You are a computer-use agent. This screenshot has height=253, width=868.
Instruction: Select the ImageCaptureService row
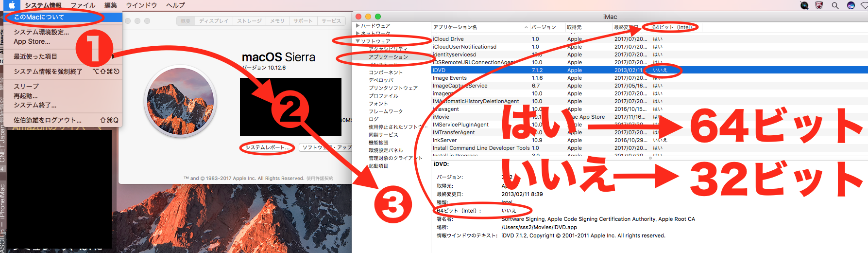pos(649,86)
